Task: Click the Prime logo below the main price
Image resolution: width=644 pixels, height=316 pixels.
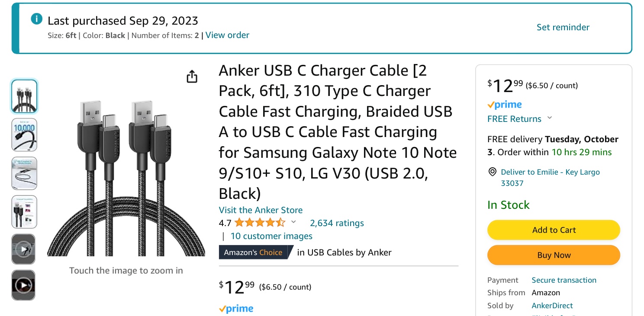Action: tap(236, 309)
